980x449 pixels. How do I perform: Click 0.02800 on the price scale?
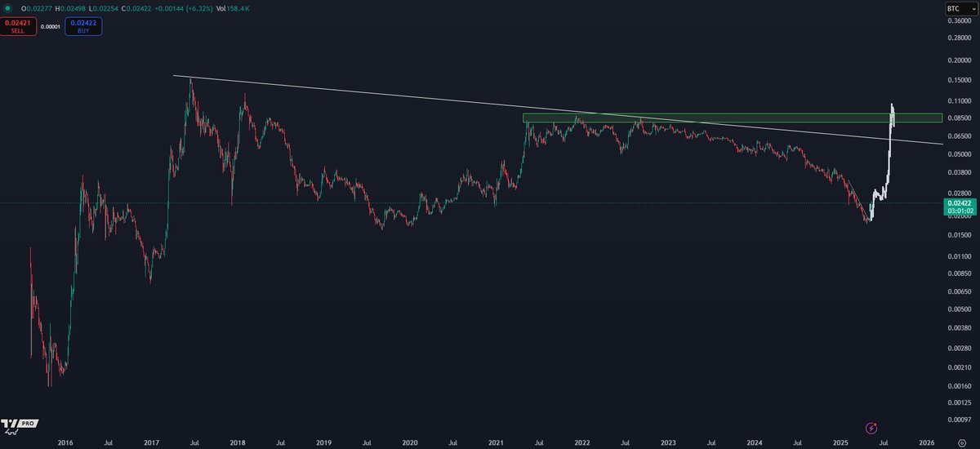(x=958, y=193)
